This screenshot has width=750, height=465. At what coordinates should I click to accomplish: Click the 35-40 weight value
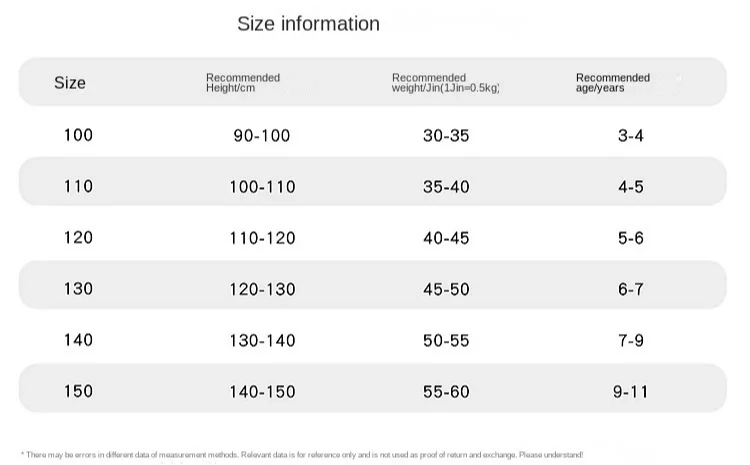point(446,187)
